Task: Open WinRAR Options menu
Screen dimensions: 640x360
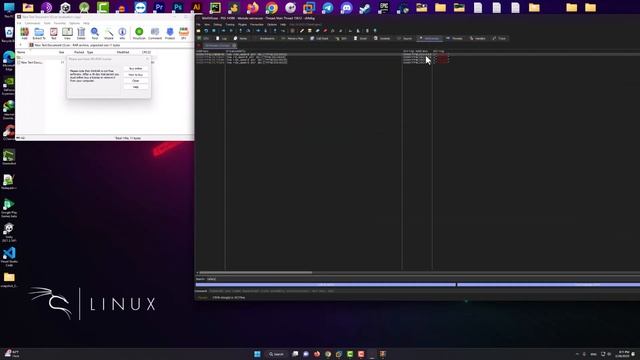Action: 74,23
